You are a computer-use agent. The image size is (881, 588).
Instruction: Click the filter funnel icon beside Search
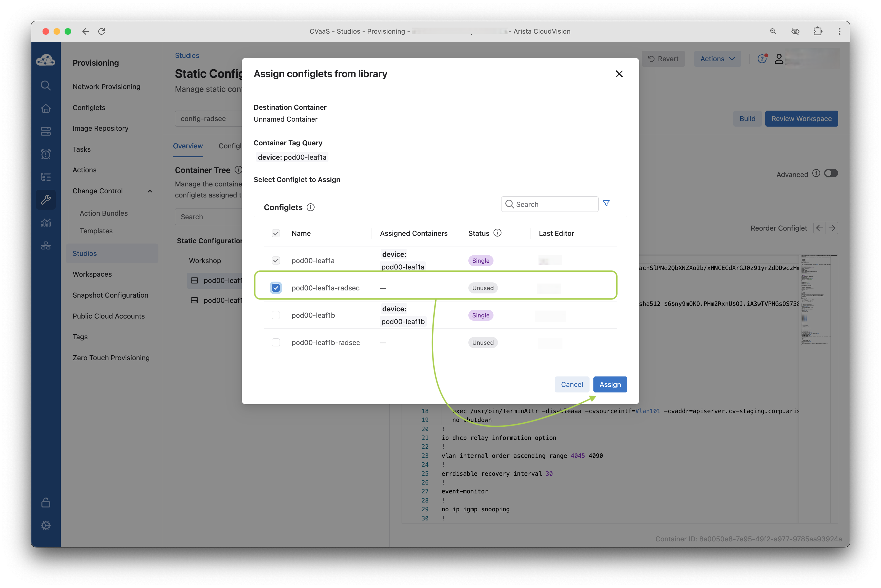[x=606, y=203]
